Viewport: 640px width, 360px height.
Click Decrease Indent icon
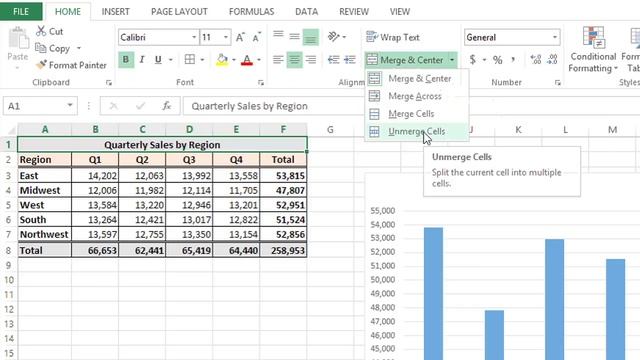tap(333, 60)
